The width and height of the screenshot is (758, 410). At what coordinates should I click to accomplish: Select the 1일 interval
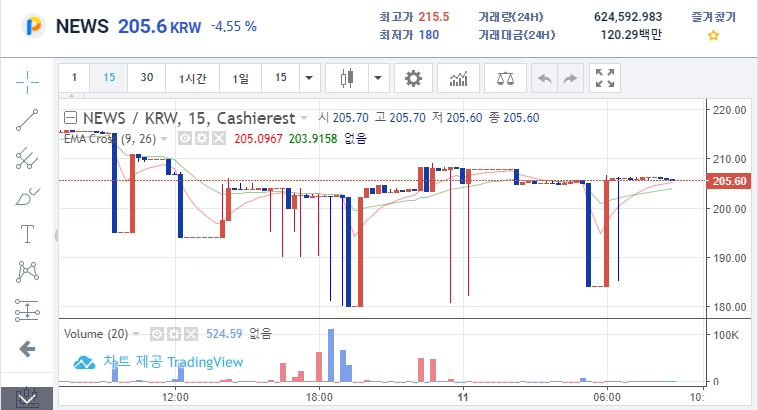click(240, 77)
